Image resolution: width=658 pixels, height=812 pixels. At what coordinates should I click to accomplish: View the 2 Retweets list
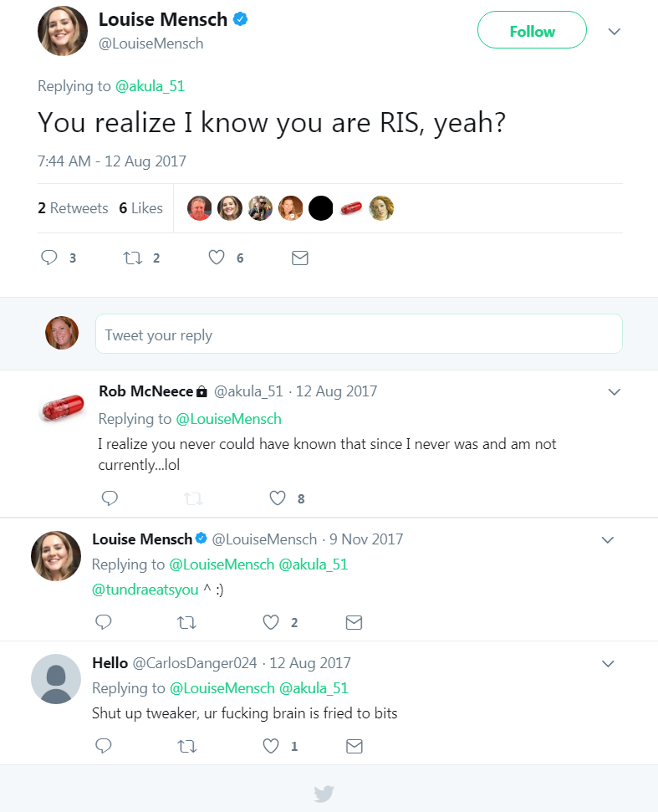[73, 208]
